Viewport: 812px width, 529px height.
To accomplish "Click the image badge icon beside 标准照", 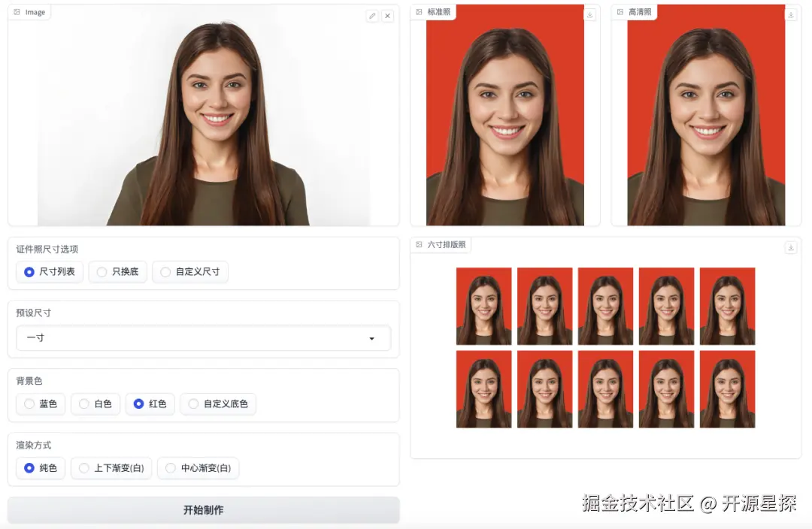I will 418,11.
